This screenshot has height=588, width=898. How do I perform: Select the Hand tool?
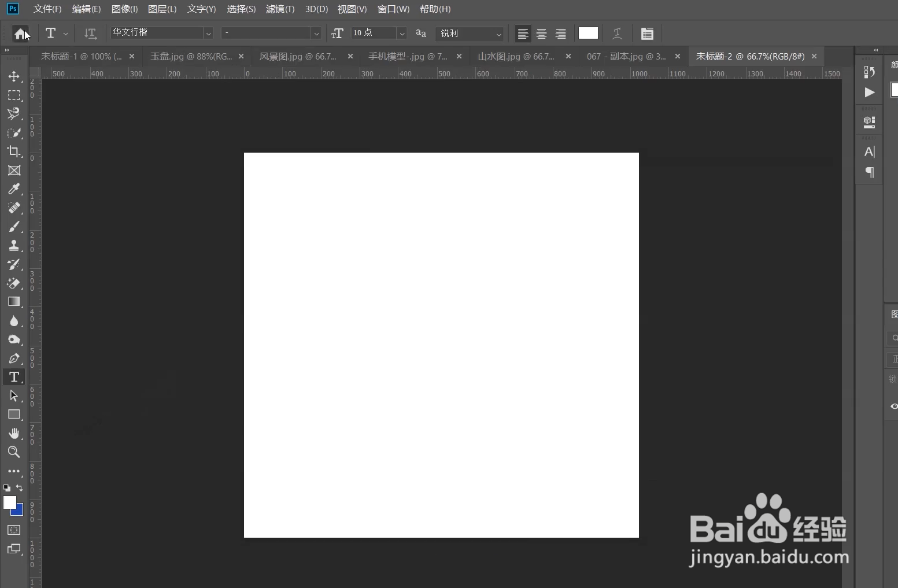14,434
